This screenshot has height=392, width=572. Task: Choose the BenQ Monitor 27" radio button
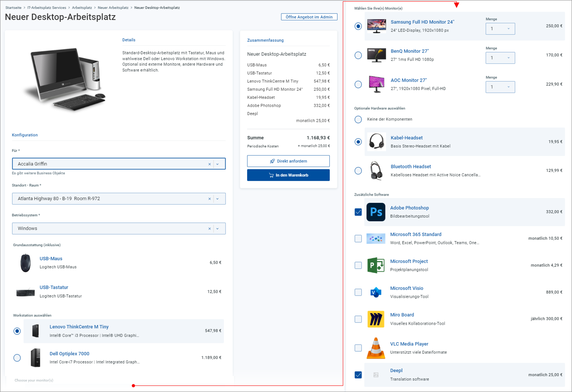click(x=358, y=55)
